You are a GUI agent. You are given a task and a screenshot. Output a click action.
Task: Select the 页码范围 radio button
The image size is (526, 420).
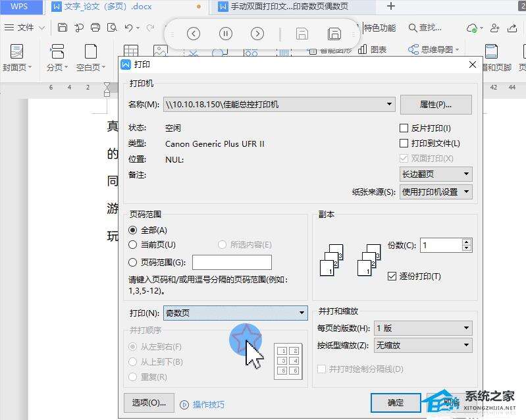tap(133, 262)
